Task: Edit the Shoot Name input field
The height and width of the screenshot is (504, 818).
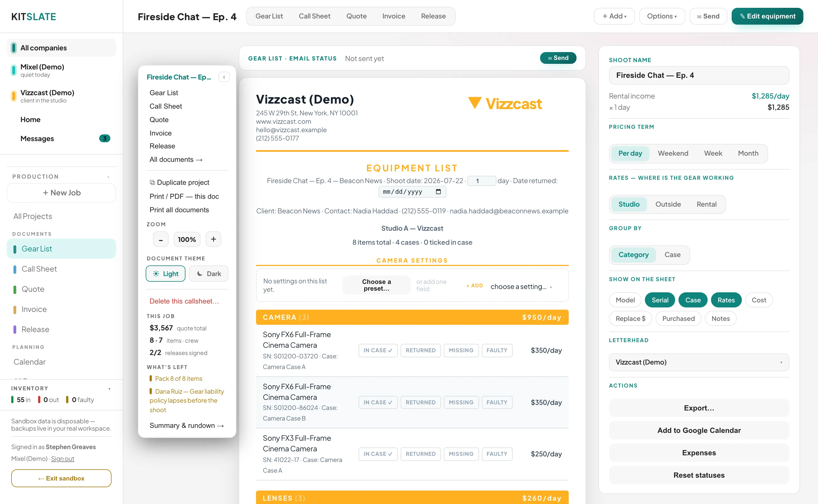Action: [699, 75]
